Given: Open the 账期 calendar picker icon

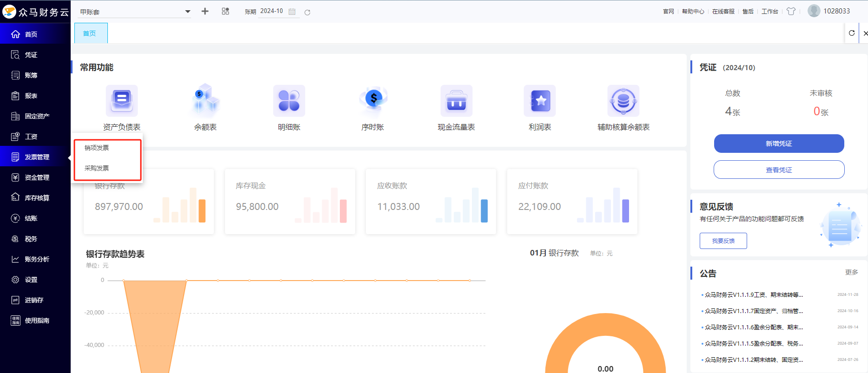Looking at the screenshot, I should click(x=292, y=12).
